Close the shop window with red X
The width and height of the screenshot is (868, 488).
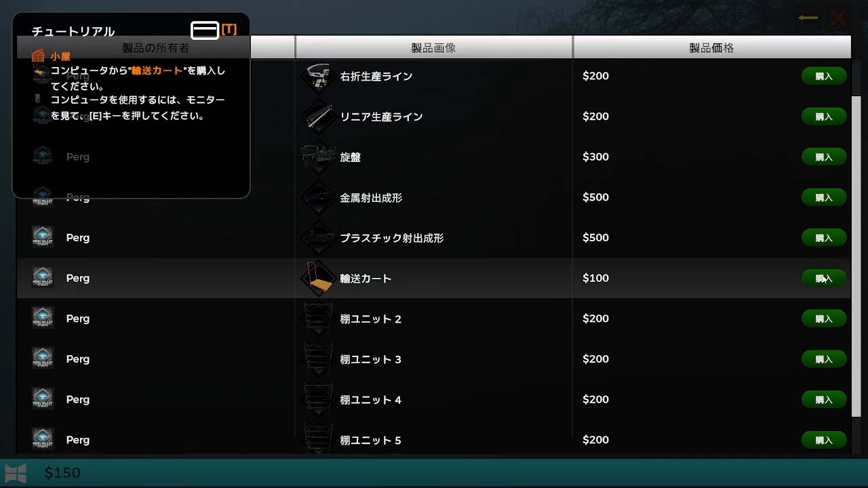point(839,18)
